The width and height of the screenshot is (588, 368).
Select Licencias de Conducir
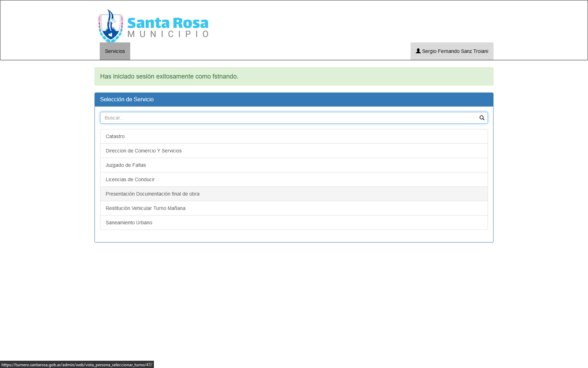point(130,179)
